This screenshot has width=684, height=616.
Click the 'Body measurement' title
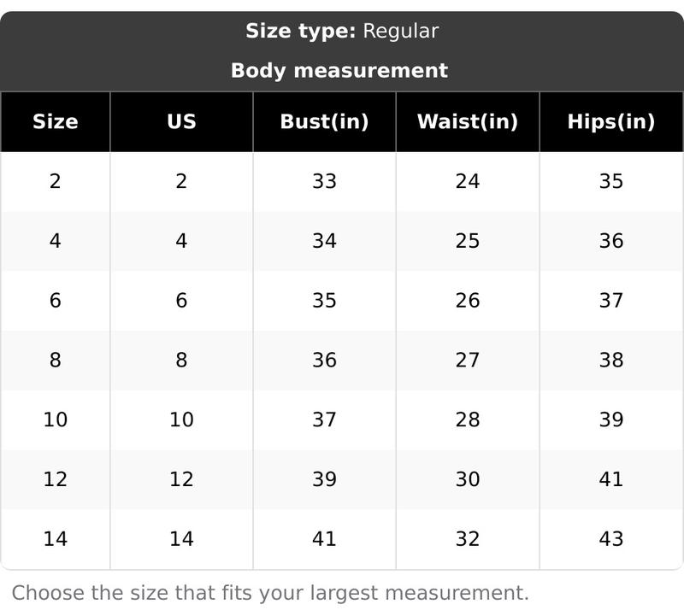point(339,71)
